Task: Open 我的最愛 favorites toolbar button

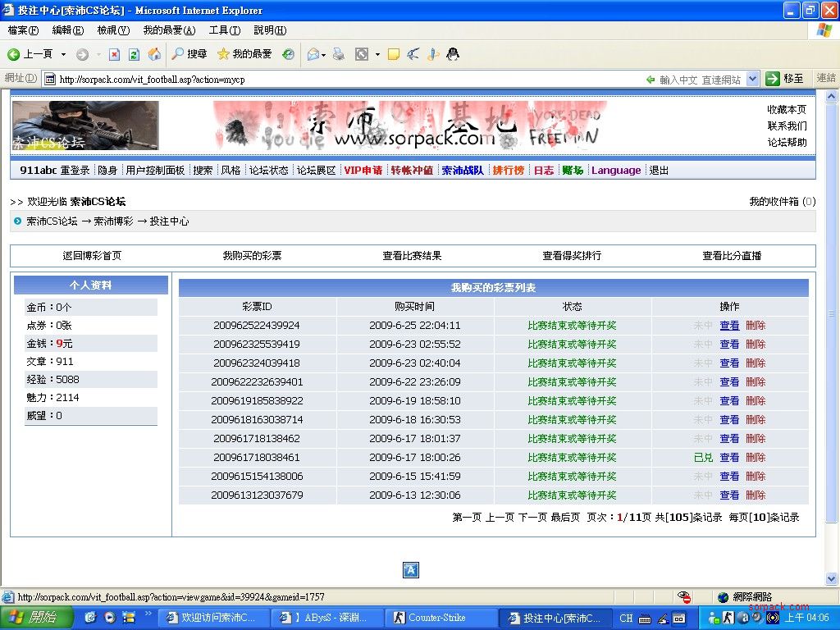Action: tap(244, 54)
